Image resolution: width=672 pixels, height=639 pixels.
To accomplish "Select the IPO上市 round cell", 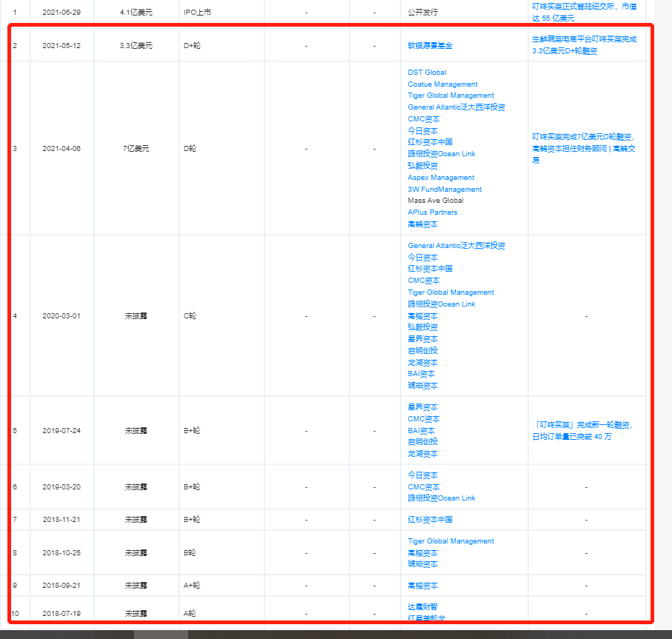I will (197, 13).
